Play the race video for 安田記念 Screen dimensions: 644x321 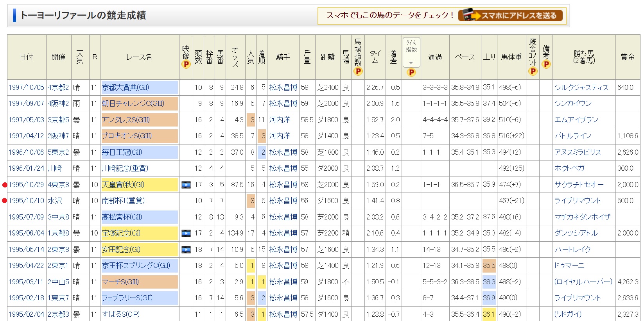[186, 250]
